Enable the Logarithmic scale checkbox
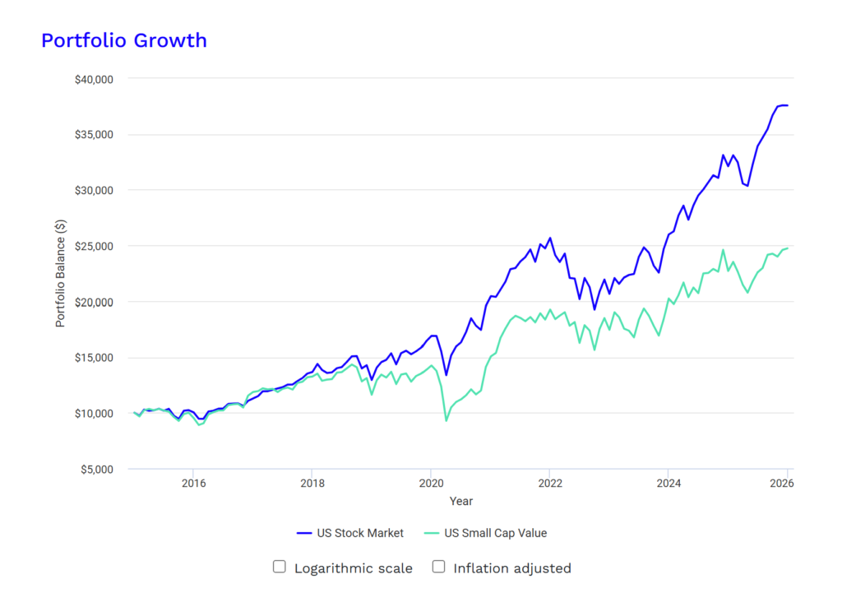 pyautogui.click(x=280, y=567)
